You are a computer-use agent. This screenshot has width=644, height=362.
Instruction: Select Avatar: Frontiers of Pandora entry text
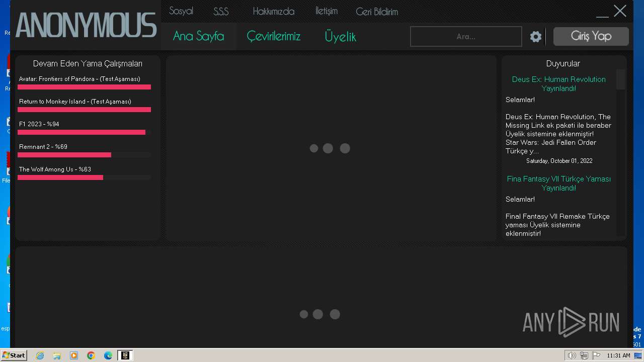click(x=79, y=79)
